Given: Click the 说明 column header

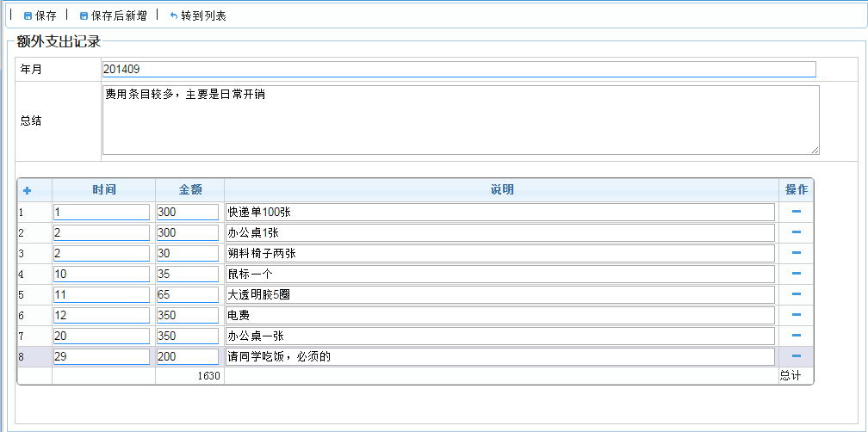Looking at the screenshot, I should click(x=501, y=190).
